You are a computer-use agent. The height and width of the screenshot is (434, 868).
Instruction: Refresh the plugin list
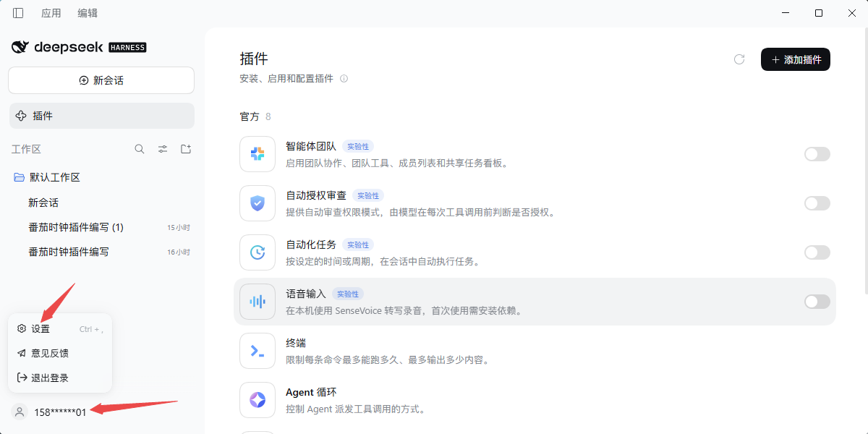pos(739,59)
